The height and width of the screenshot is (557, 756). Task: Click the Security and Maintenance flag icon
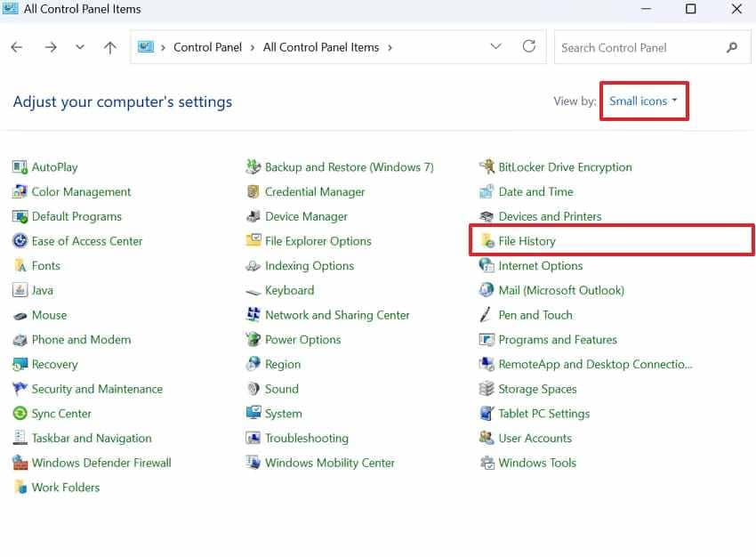pyautogui.click(x=20, y=389)
